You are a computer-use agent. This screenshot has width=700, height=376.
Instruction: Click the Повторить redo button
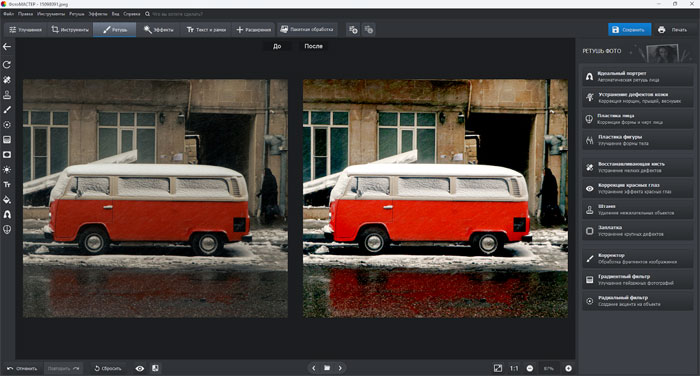pos(63,368)
